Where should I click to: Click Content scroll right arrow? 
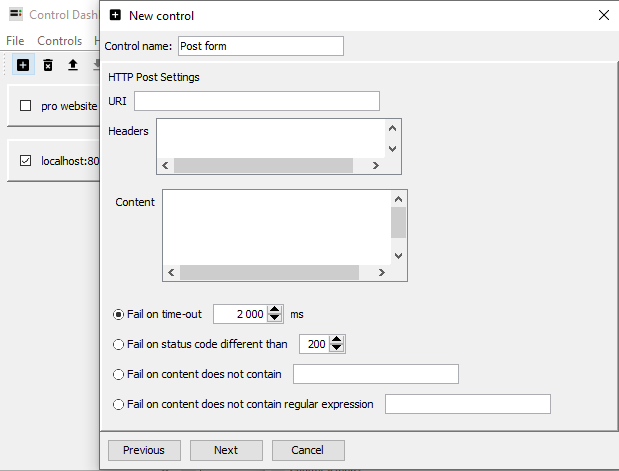pyautogui.click(x=382, y=272)
